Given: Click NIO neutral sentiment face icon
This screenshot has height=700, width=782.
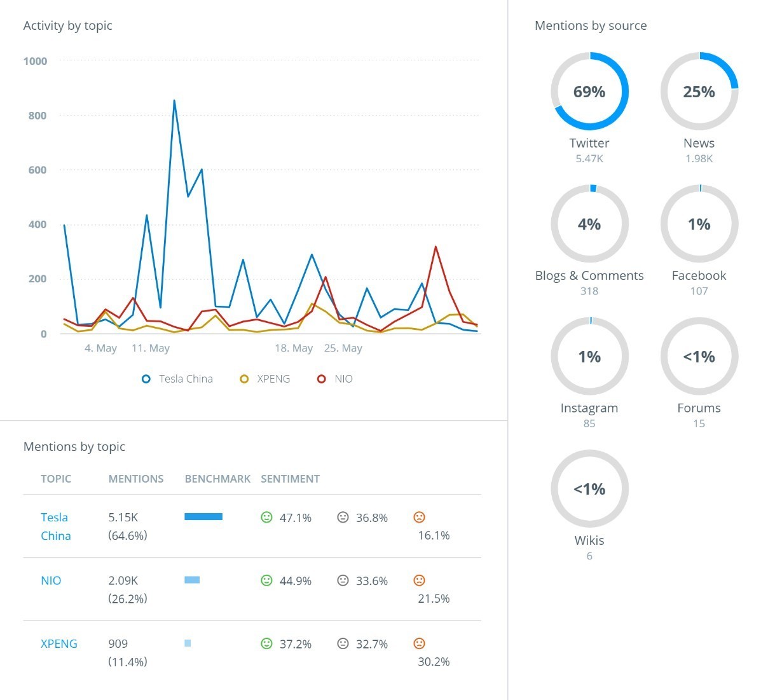Looking at the screenshot, I should tap(343, 580).
